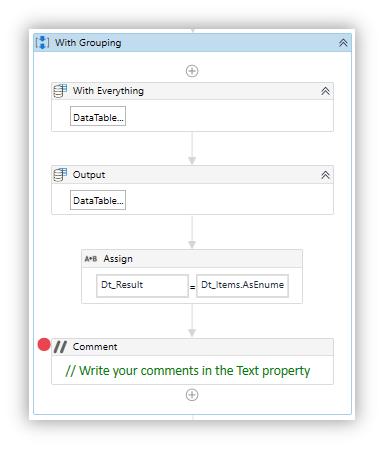Click the With Everything data table icon
384x449 pixels.
pos(60,91)
